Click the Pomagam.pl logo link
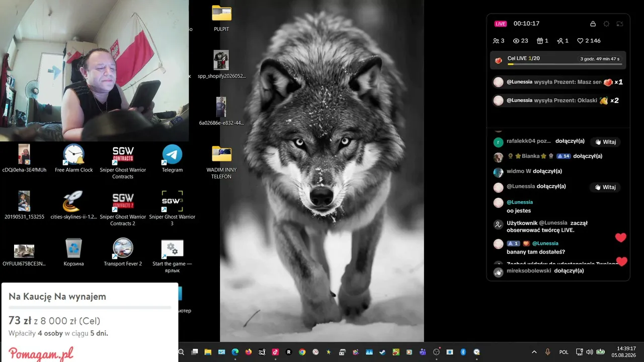644x362 pixels. click(41, 353)
